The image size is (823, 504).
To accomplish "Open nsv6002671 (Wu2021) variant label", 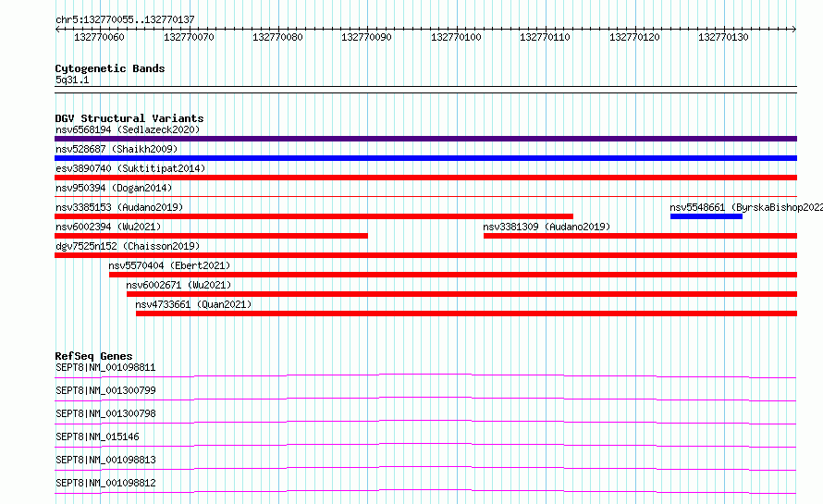I will 179,285.
